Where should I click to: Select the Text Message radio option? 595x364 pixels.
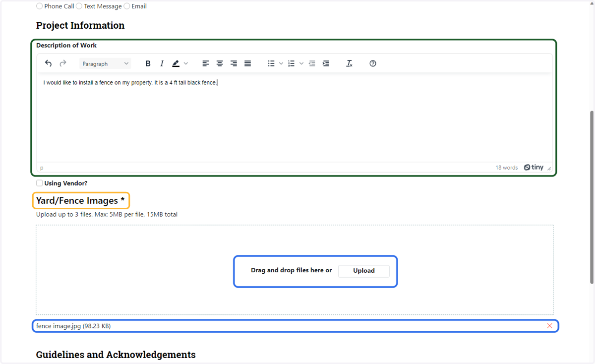click(x=79, y=6)
